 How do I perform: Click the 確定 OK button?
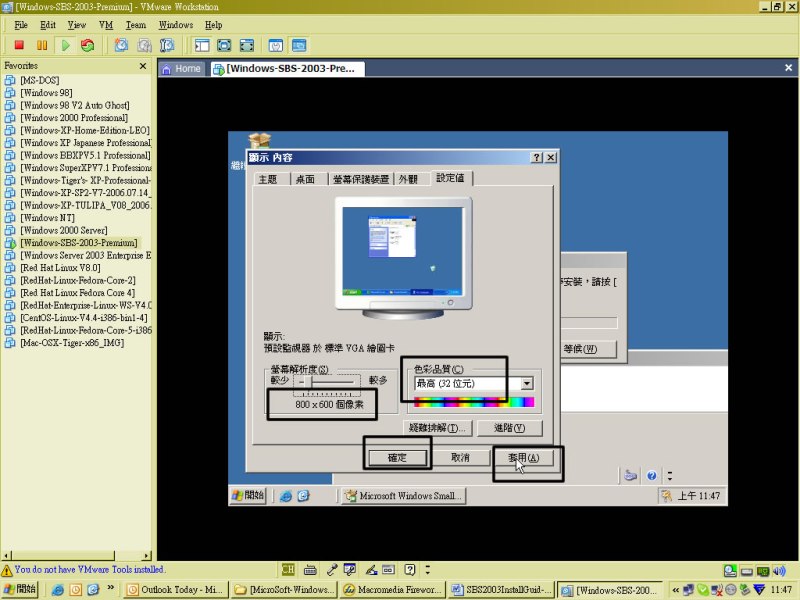pos(397,458)
